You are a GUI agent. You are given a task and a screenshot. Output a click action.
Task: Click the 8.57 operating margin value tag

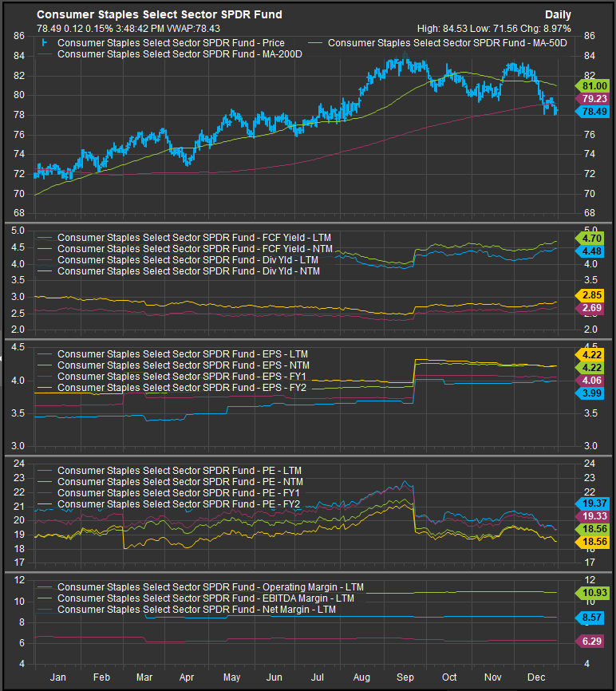[590, 618]
